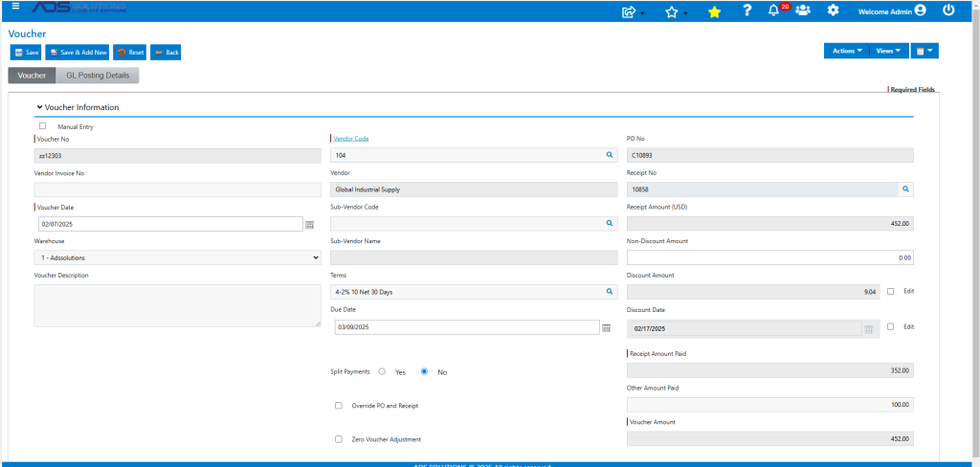
Task: Enable Edit checkbox for Discount Date
Action: [x=891, y=326]
